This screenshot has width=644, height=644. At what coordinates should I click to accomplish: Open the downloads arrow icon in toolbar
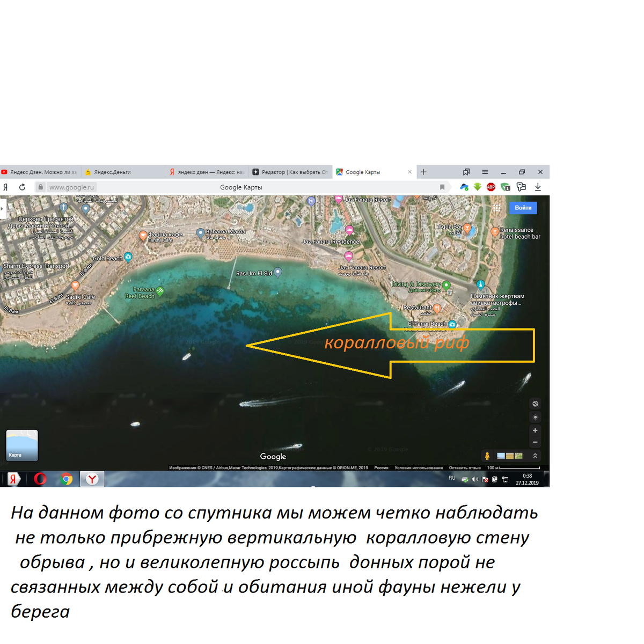coord(538,187)
